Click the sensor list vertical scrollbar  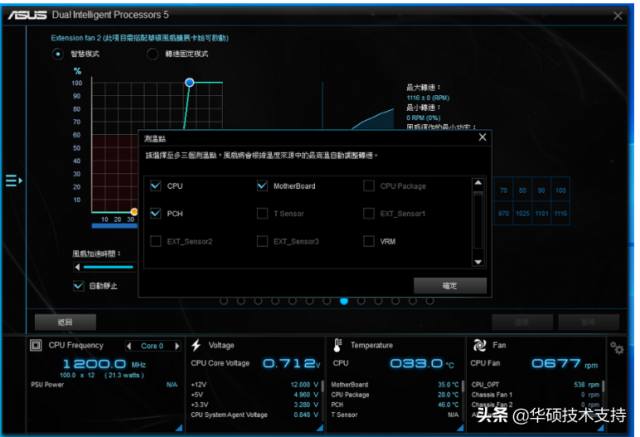pyautogui.click(x=478, y=222)
